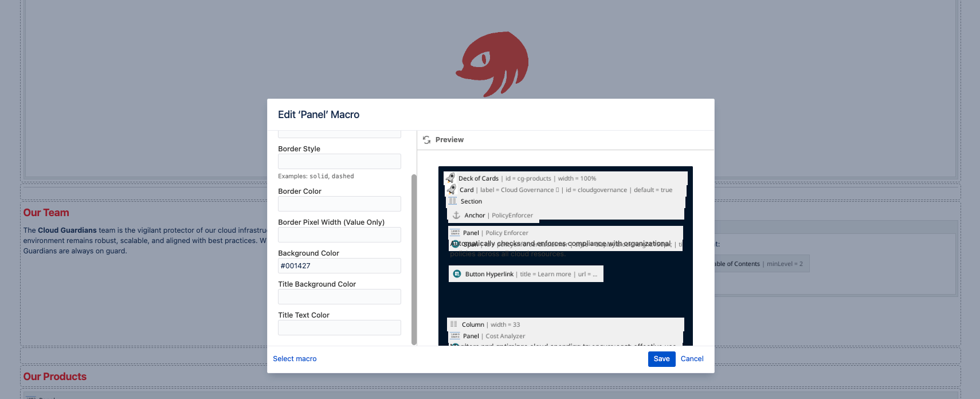Click the Policy Enforcer Panel icon
The image size is (980, 399).
click(455, 233)
